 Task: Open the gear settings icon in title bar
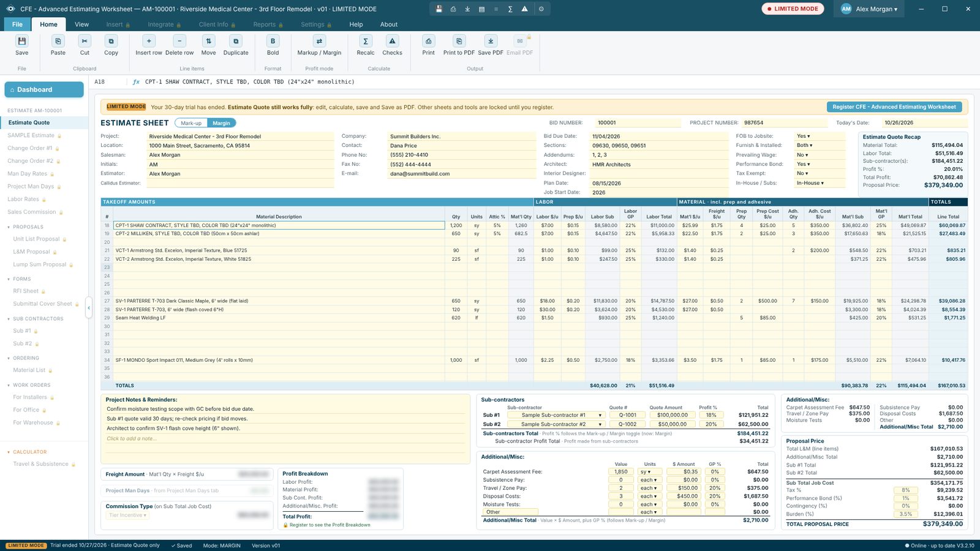541,9
